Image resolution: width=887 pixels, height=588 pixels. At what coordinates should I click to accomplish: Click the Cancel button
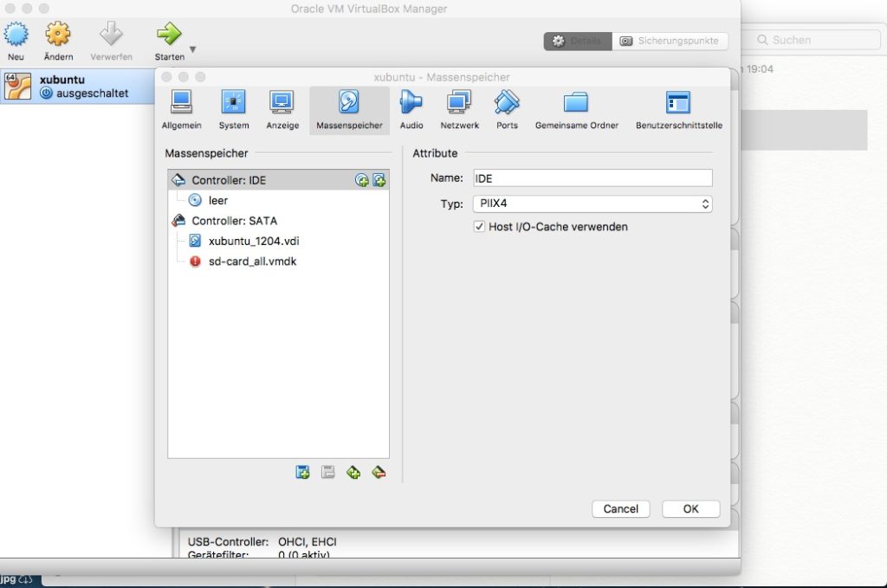[x=620, y=509]
